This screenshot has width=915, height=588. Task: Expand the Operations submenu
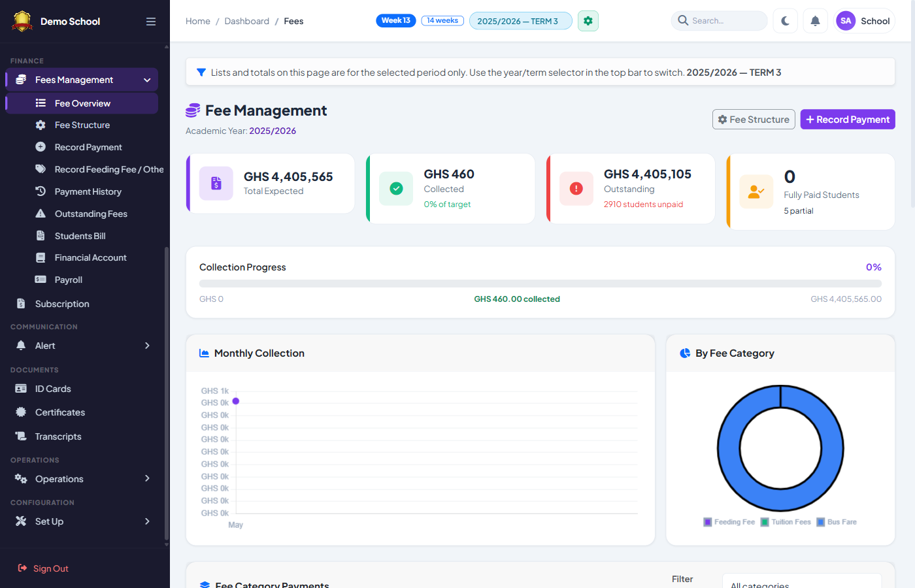[x=147, y=479]
